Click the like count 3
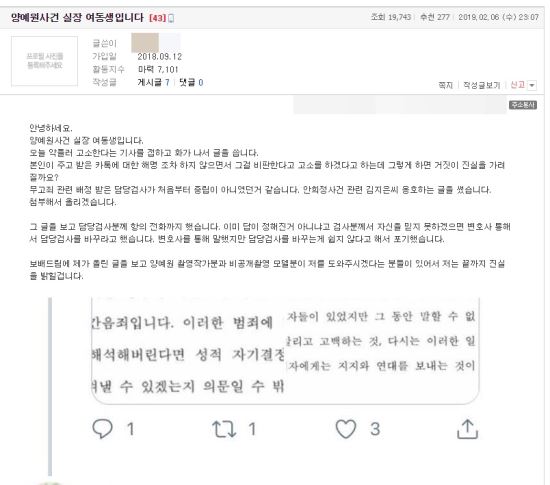The height and width of the screenshot is (485, 550). [375, 429]
